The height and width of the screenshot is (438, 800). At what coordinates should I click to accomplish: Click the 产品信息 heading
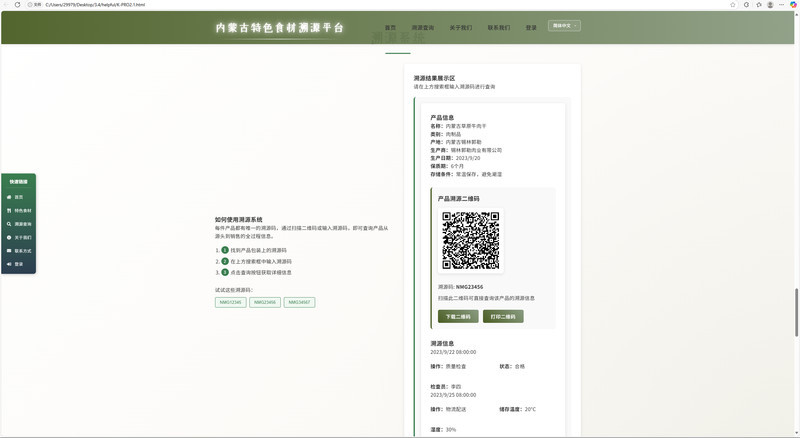coord(442,117)
